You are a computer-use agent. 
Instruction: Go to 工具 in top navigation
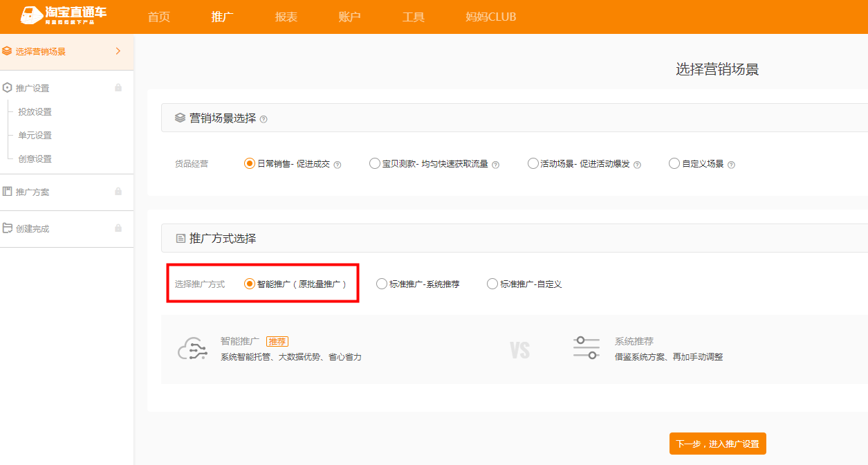[x=414, y=17]
